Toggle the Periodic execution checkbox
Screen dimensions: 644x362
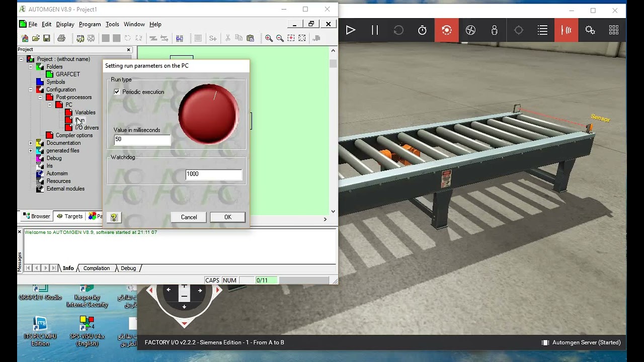pos(117,92)
